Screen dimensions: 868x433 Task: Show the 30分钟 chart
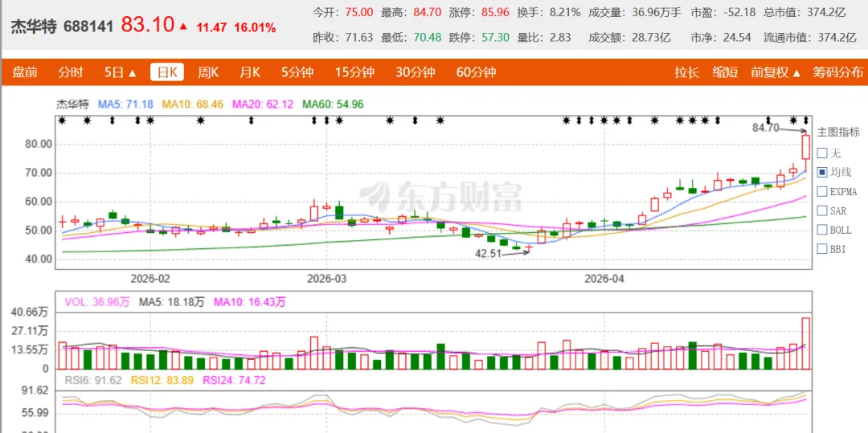click(x=416, y=72)
